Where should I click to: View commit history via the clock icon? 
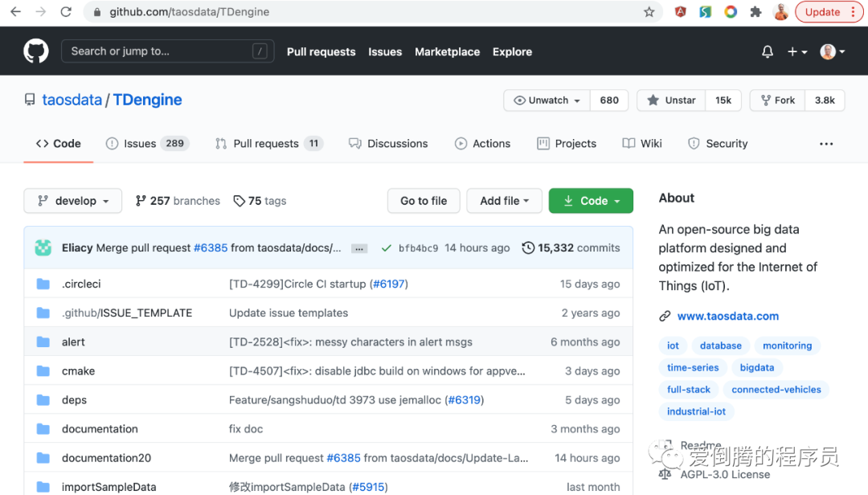pyautogui.click(x=528, y=247)
